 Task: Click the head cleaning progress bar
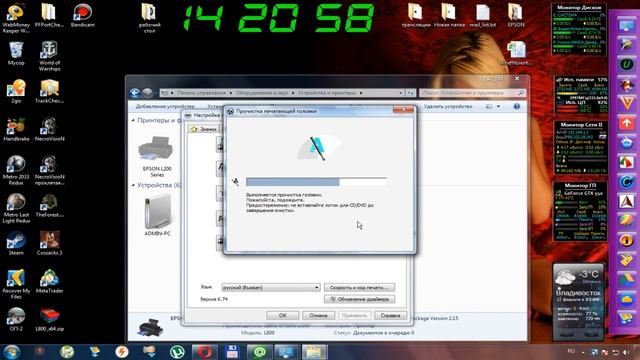316,182
